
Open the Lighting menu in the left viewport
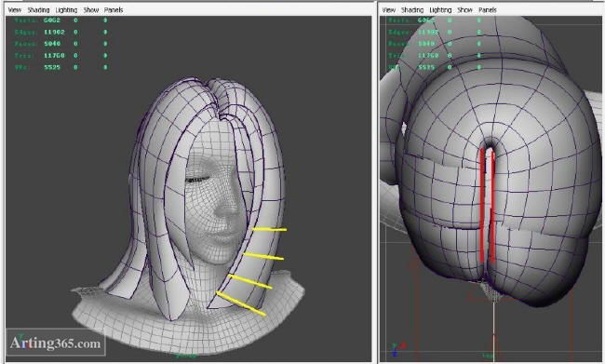[66, 10]
